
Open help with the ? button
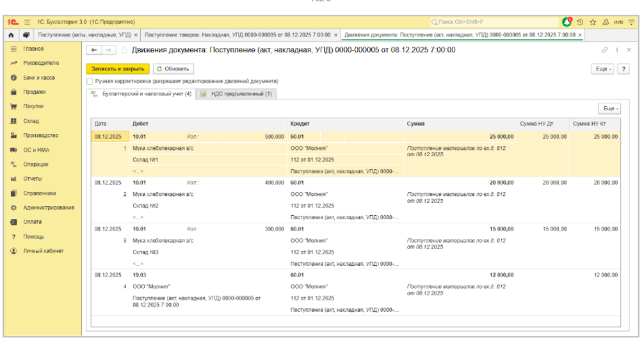624,69
